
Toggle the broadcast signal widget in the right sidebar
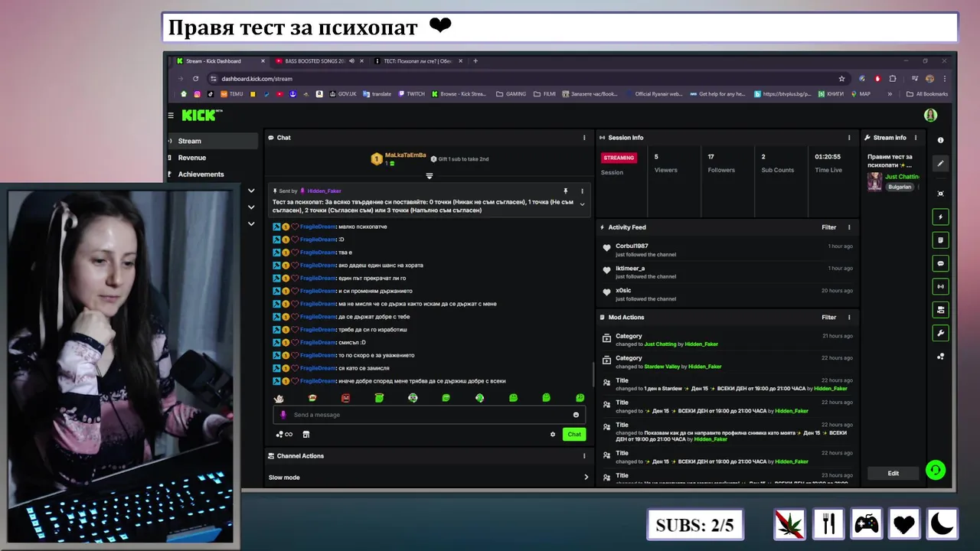941,286
